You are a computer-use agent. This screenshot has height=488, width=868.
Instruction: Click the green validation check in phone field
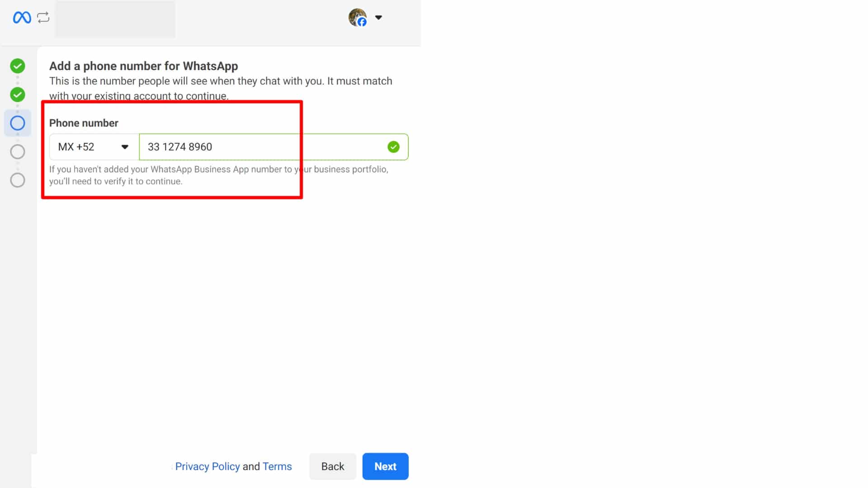pyautogui.click(x=393, y=147)
